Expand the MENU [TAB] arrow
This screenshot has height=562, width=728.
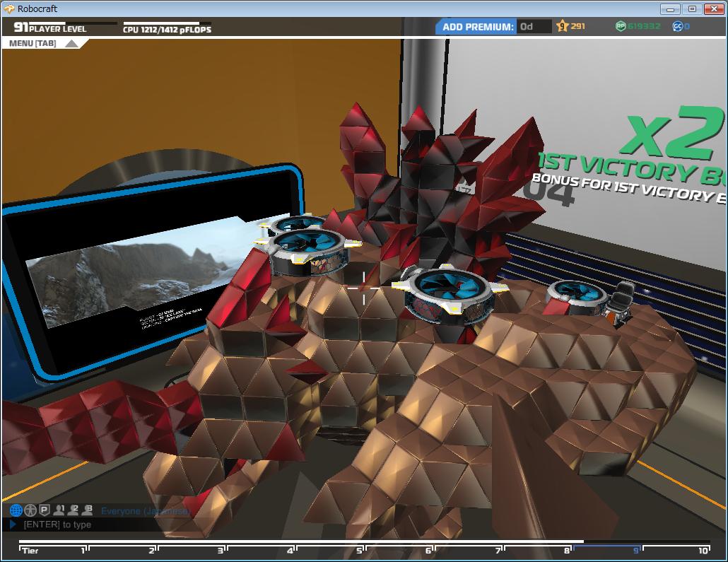tap(71, 44)
